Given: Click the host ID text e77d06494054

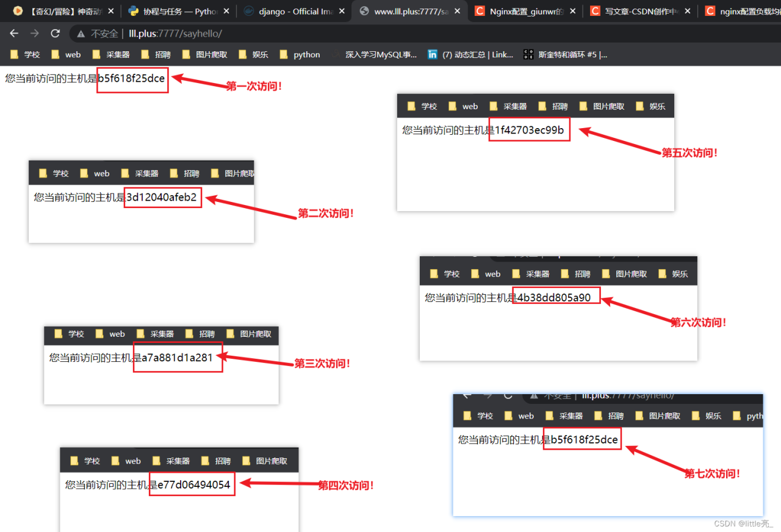Looking at the screenshot, I should click(194, 484).
